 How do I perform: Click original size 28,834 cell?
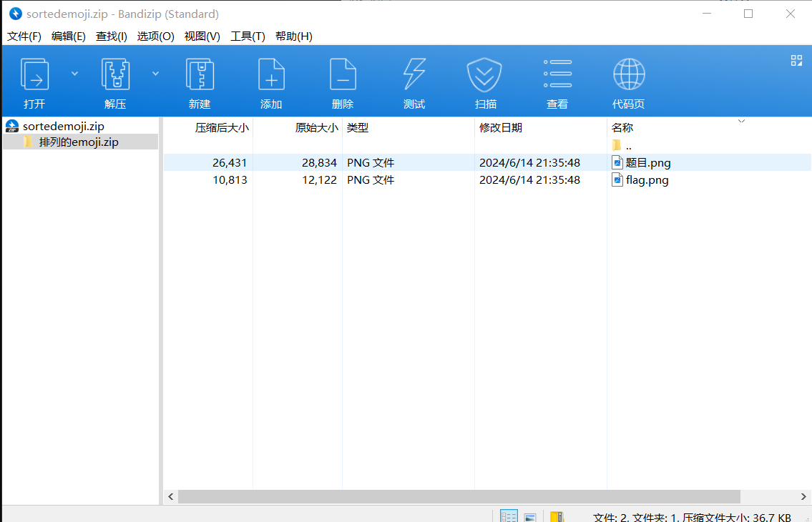pyautogui.click(x=319, y=162)
